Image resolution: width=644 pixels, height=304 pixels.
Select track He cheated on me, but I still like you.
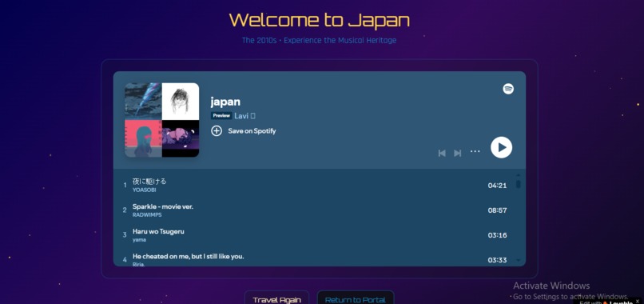click(188, 256)
